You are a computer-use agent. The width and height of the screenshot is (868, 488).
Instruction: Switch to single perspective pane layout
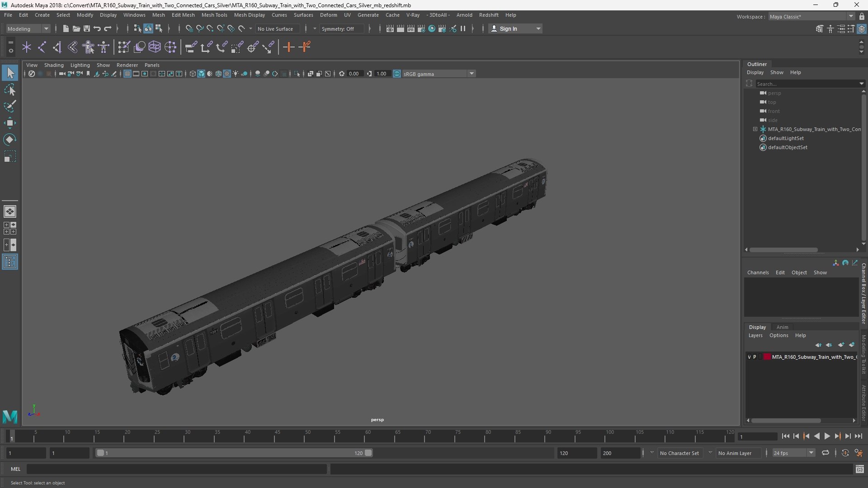point(10,211)
